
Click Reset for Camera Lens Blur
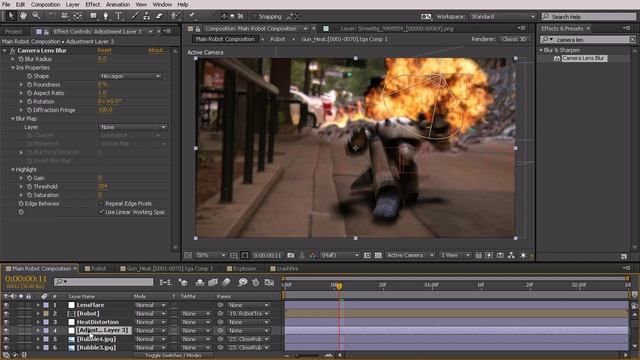[x=104, y=50]
